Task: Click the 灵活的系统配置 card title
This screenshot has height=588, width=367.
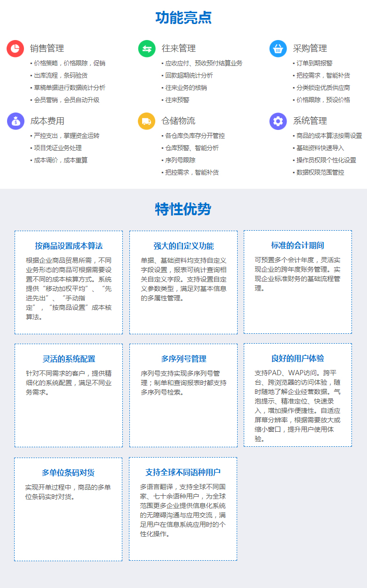Action: point(69,359)
